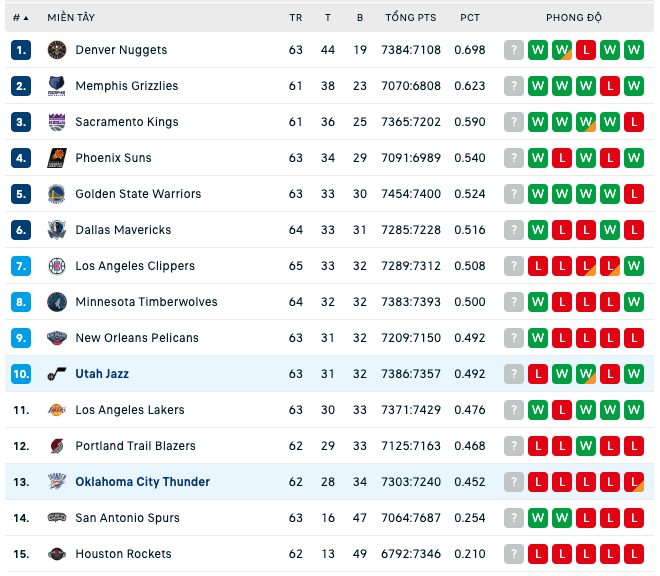
Task: Click the Memphis Grizzlies logo icon
Action: 57,86
